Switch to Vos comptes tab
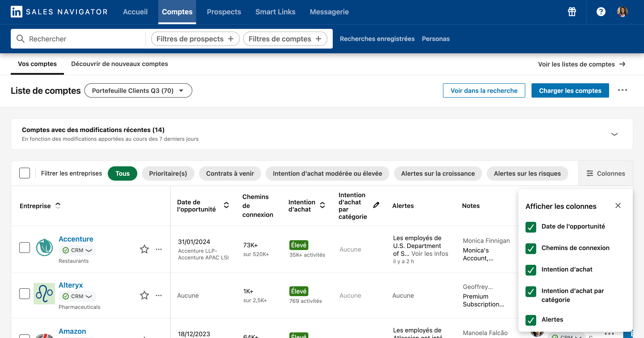The height and width of the screenshot is (338, 644). click(x=37, y=64)
